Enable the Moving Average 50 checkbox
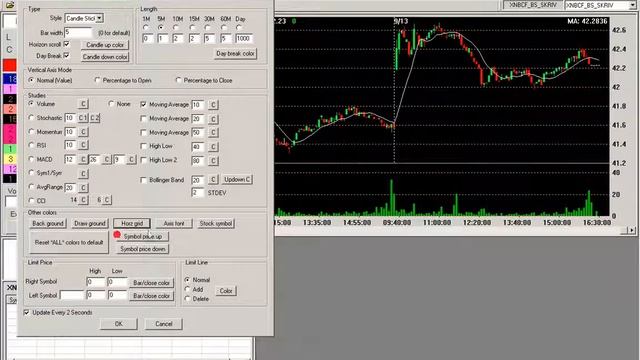Image resolution: width=640 pixels, height=360 pixels. coord(143,132)
